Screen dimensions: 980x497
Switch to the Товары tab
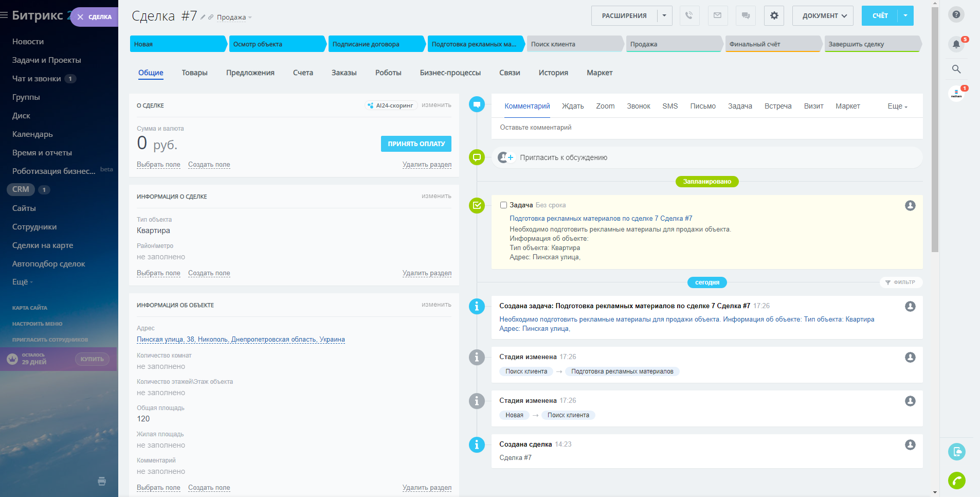click(x=194, y=73)
